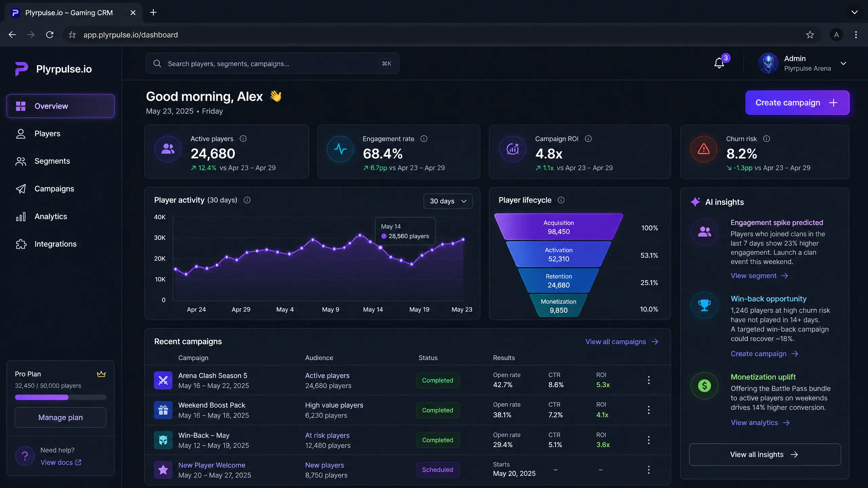Image resolution: width=868 pixels, height=488 pixels.
Task: Open the View all campaigns link
Action: pos(622,342)
